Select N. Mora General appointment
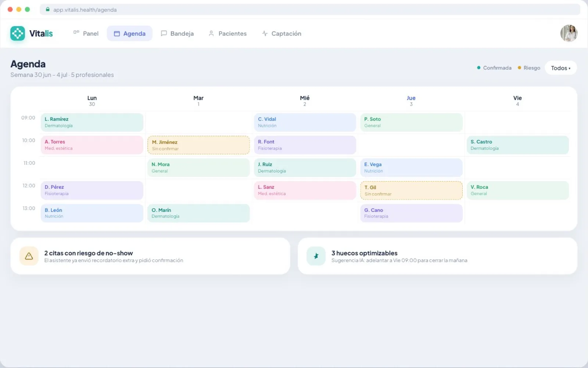The image size is (588, 368). pos(198,167)
